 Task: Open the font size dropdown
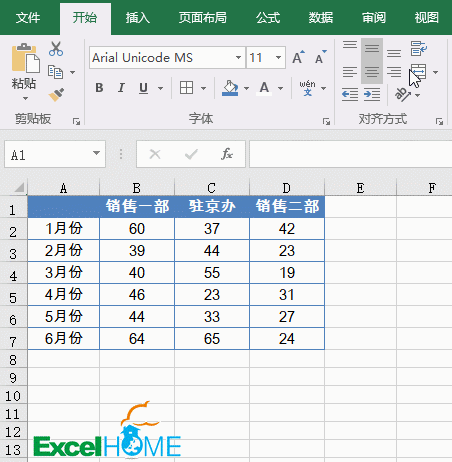(x=278, y=57)
